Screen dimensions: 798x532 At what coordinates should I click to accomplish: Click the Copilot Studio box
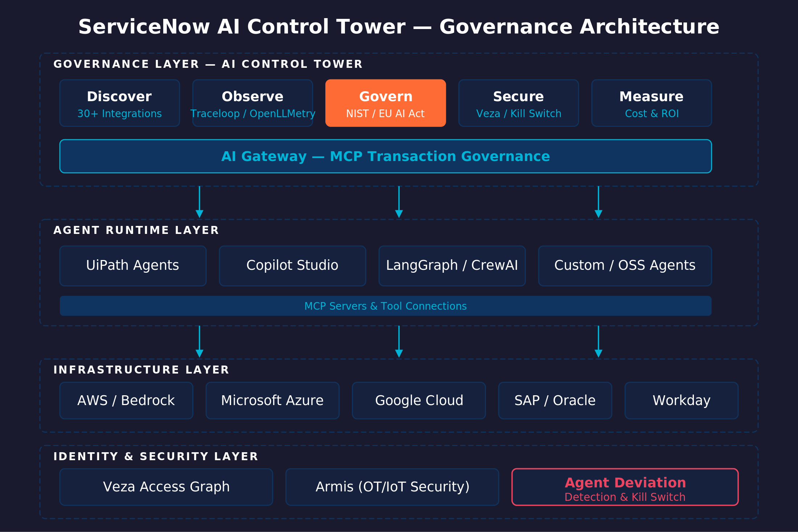292,266
